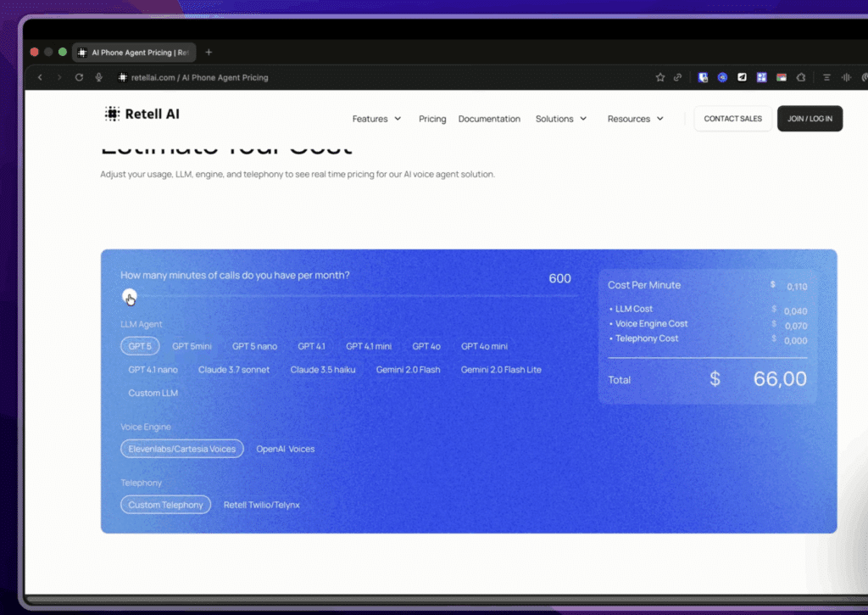Select the GPT 4o LLM option

426,346
